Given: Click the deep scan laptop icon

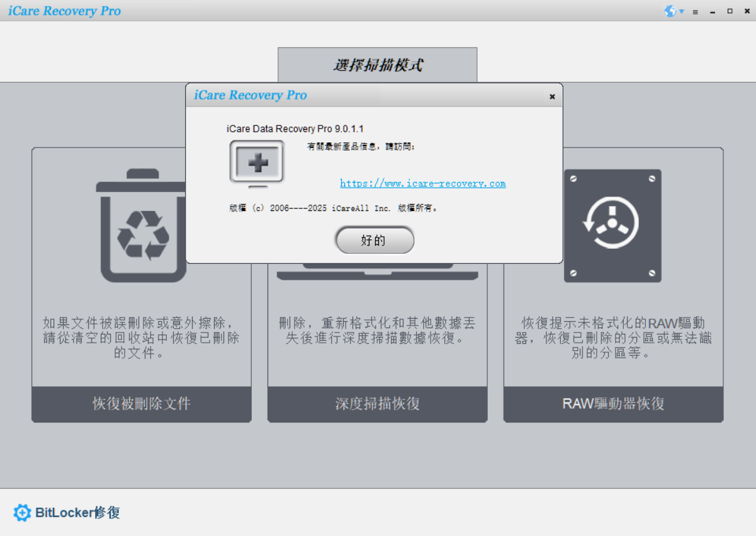Looking at the screenshot, I should (378, 272).
